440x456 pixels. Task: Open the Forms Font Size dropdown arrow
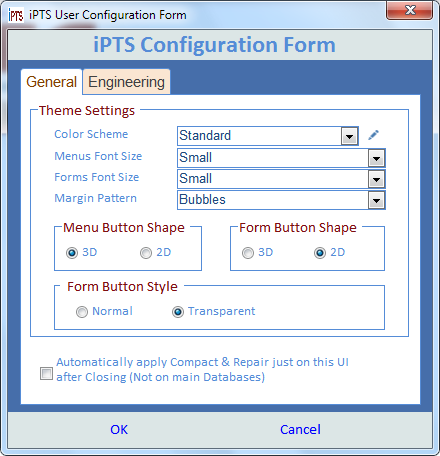click(377, 179)
